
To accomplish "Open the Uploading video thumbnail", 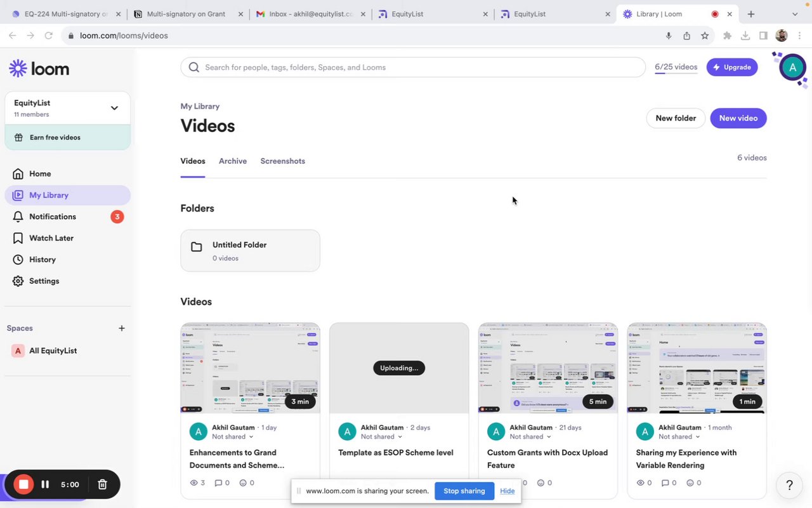I will click(399, 368).
